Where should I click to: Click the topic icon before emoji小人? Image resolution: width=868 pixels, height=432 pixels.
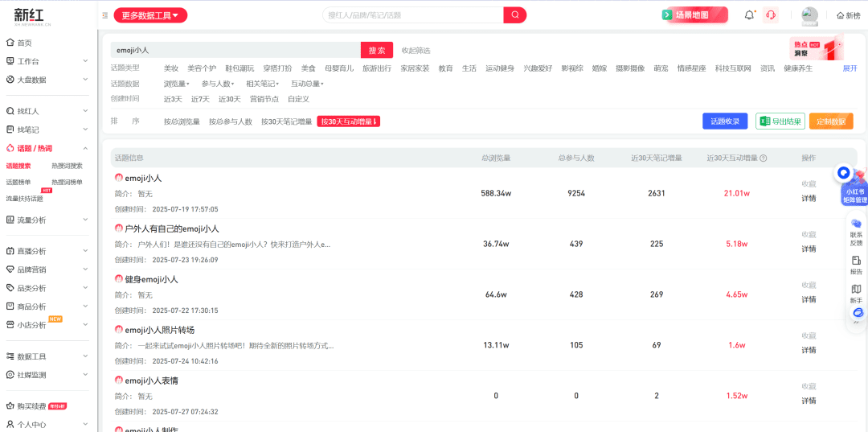118,178
